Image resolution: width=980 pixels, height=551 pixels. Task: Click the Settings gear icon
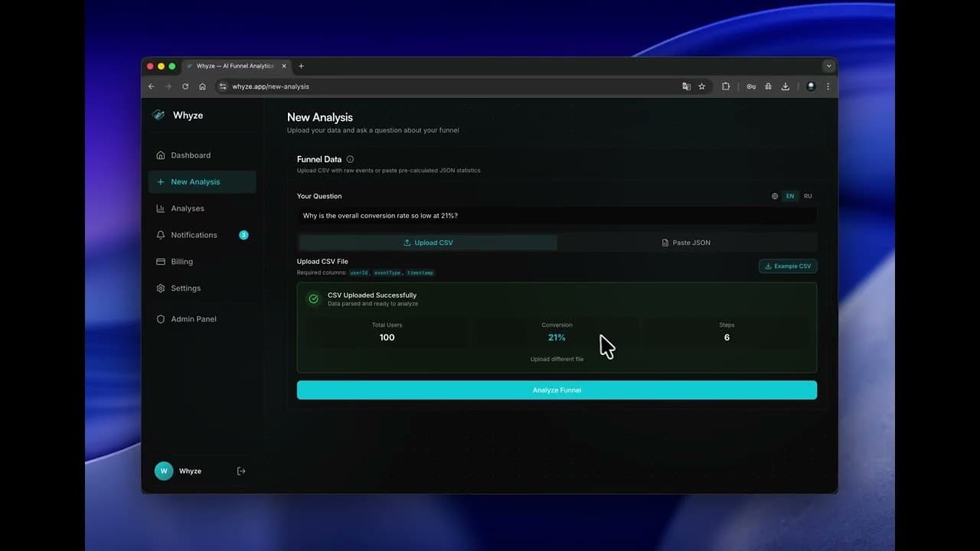pos(161,288)
